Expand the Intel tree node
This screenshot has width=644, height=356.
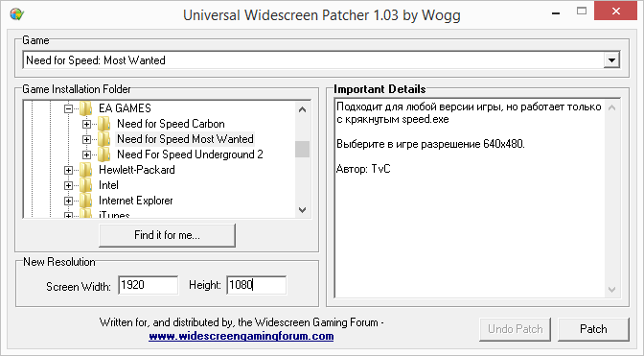[69, 186]
